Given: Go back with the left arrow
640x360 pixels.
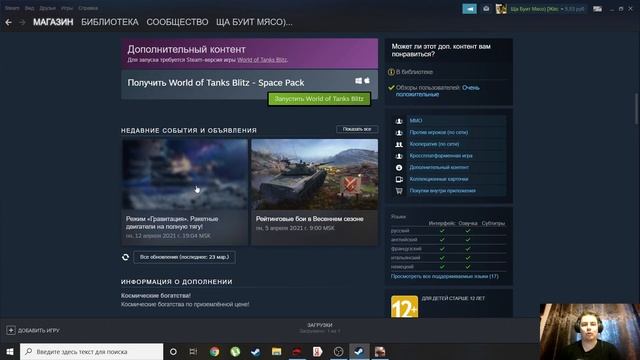Looking at the screenshot, I should [x=8, y=22].
